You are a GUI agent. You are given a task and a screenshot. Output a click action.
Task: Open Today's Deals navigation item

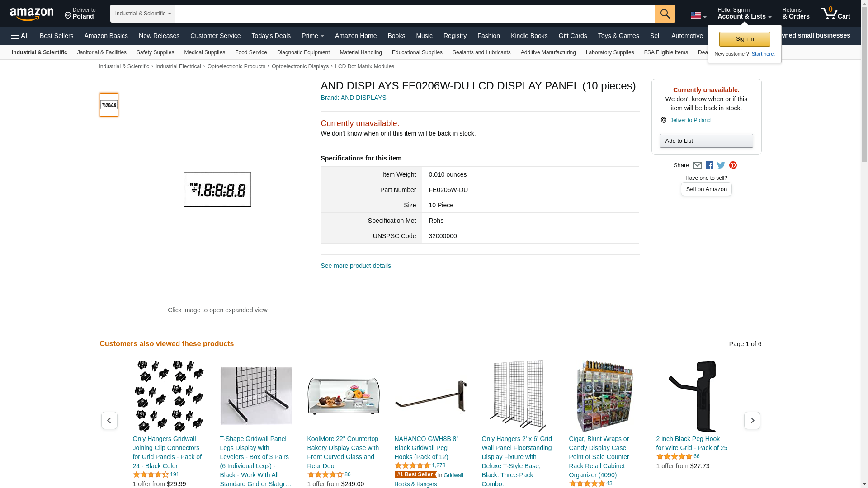coord(271,36)
